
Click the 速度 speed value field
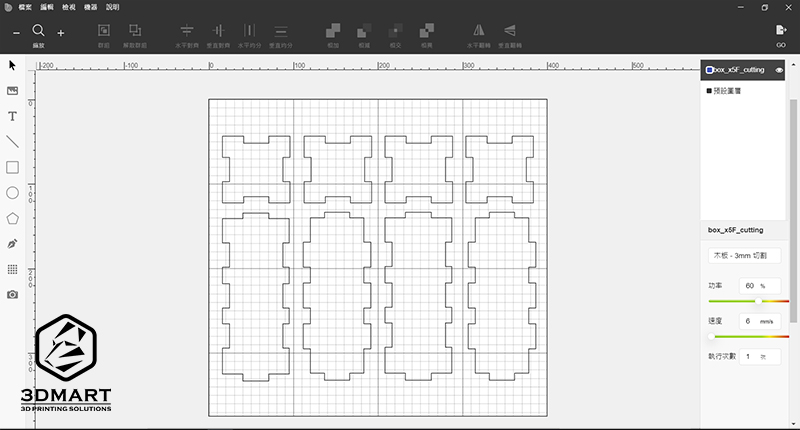758,321
